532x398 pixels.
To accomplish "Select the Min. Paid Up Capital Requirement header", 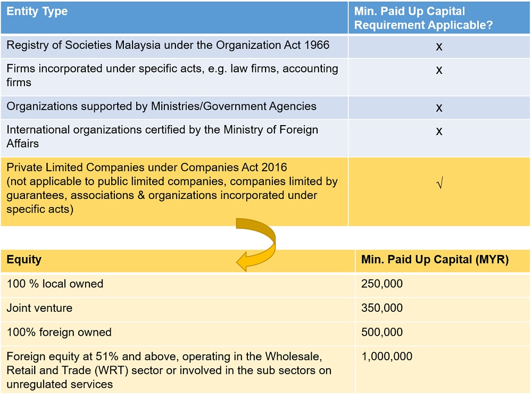I will coord(423,18).
